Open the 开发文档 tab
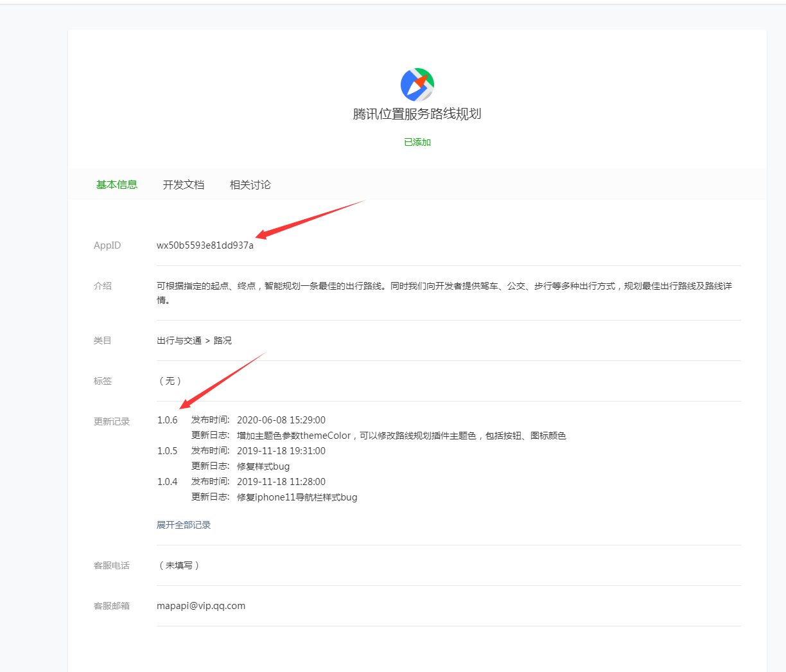This screenshot has height=672, width=786. [184, 184]
